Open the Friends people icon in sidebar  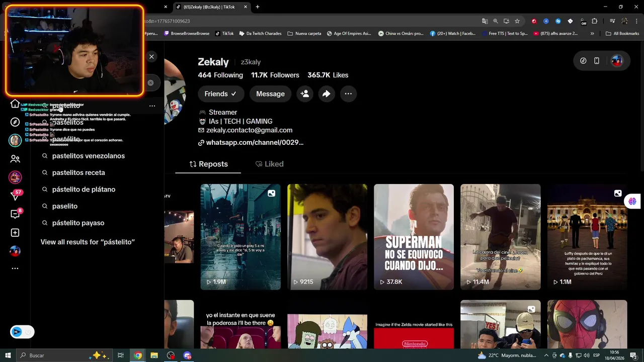point(15,159)
